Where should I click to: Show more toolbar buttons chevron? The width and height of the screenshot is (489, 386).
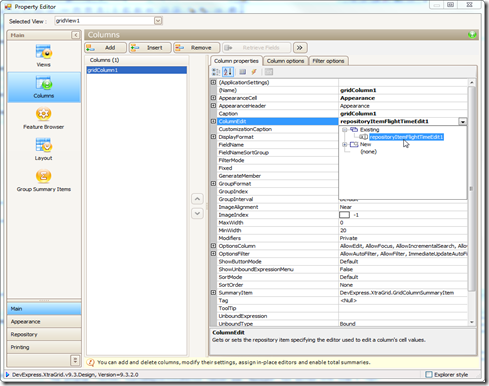[300, 48]
